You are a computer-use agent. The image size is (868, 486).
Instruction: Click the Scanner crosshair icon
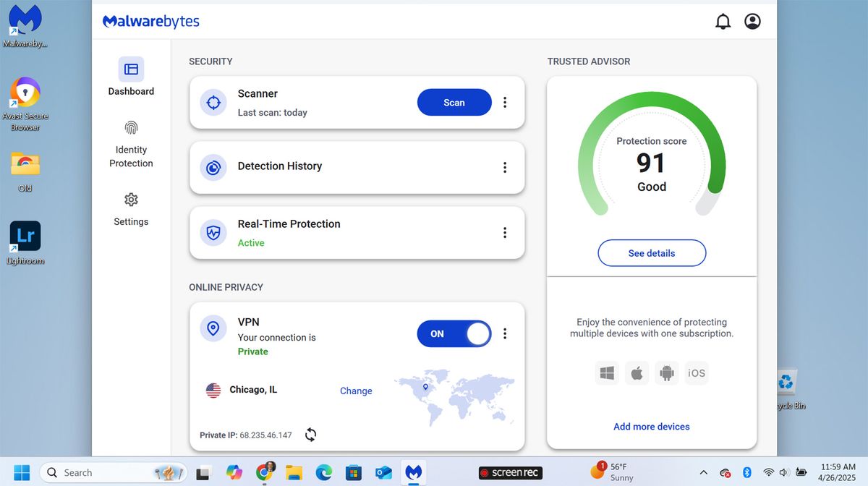(x=213, y=103)
